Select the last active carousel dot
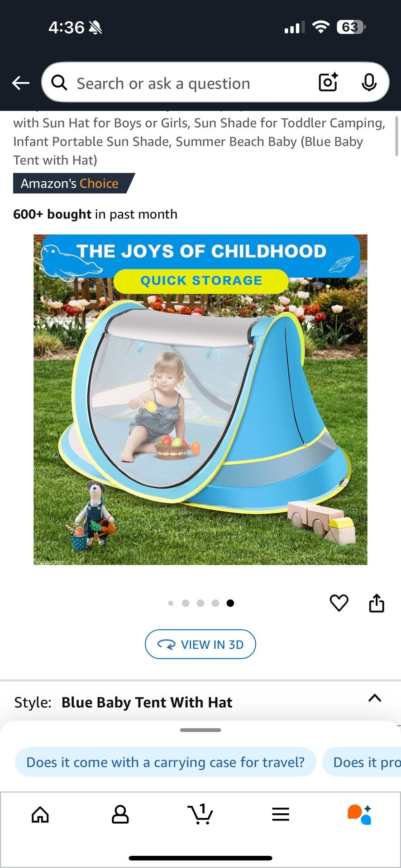The image size is (401, 868). coord(230,603)
